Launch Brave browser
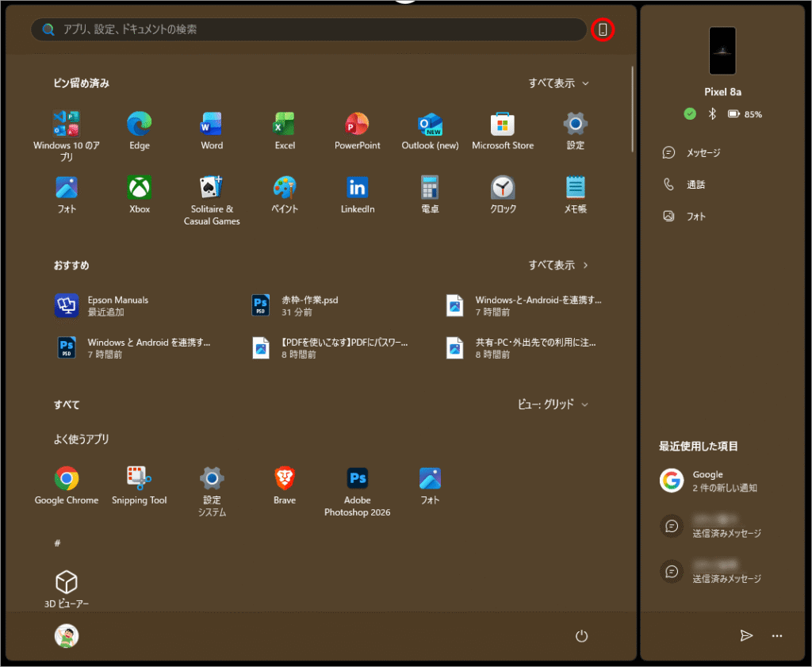Image resolution: width=812 pixels, height=667 pixels. click(x=285, y=478)
